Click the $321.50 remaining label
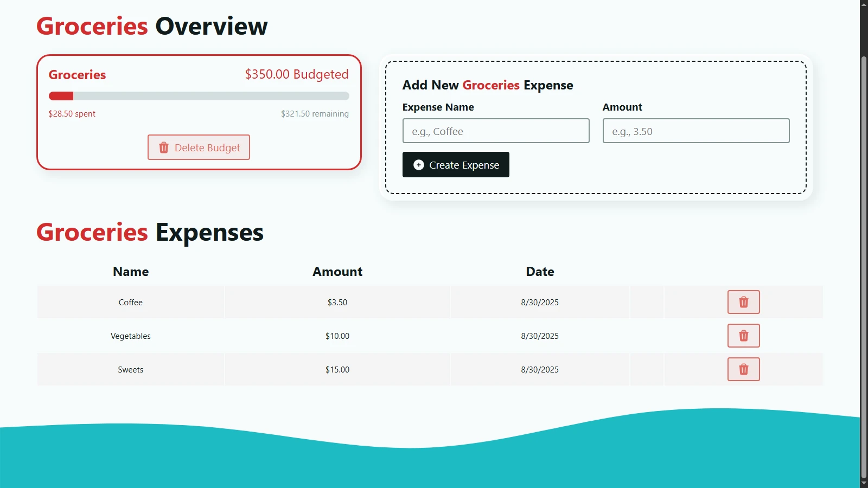The image size is (868, 488). (315, 114)
